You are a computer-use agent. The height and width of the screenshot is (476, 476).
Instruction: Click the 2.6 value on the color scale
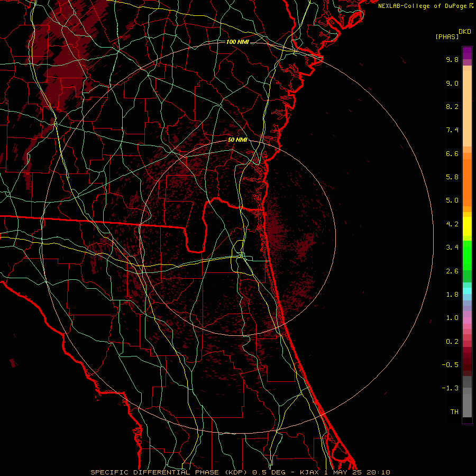(452, 271)
